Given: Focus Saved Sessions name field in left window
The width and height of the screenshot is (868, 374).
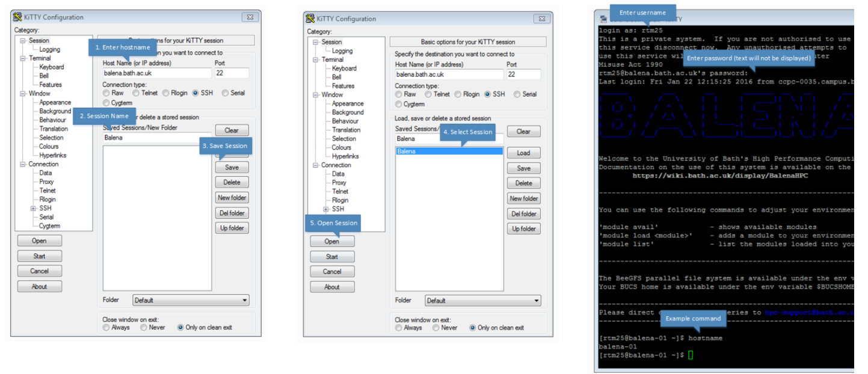Looking at the screenshot, I should tap(157, 138).
